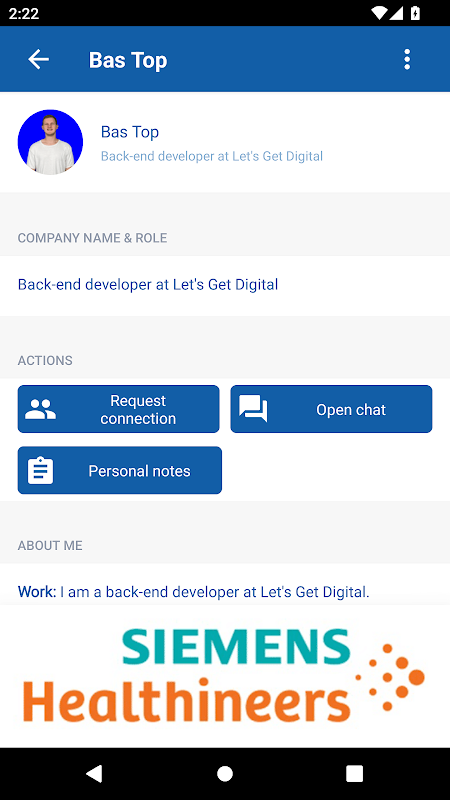The image size is (450, 800).
Task: Tap the people icon on Request connection
Action: click(40, 409)
